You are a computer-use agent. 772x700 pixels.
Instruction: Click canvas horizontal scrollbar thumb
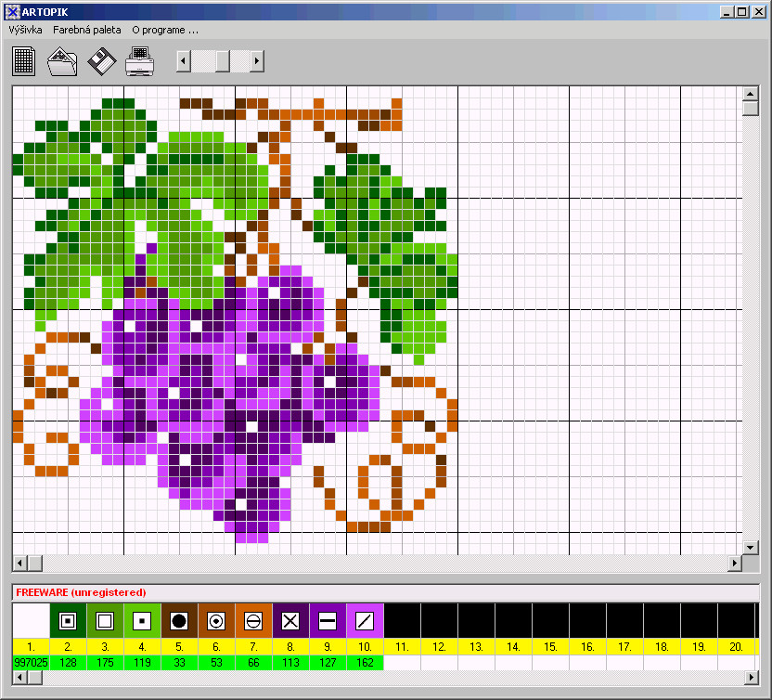pos(35,563)
